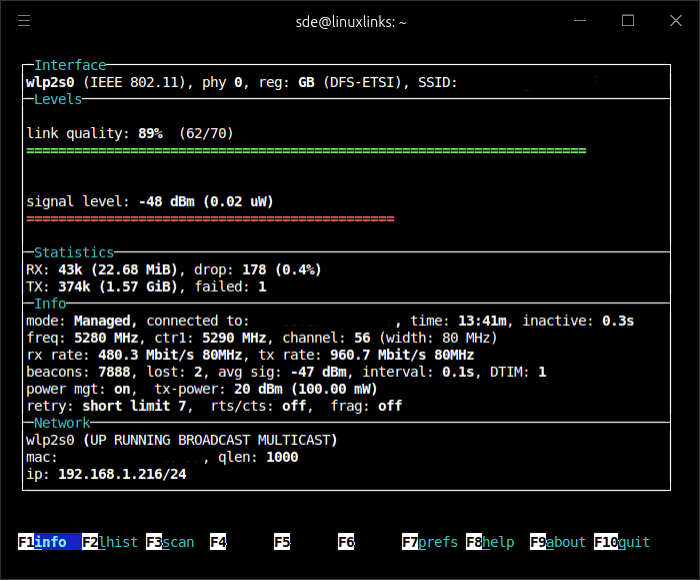Maximize the terminal window
The width and height of the screenshot is (700, 580).
(628, 21)
